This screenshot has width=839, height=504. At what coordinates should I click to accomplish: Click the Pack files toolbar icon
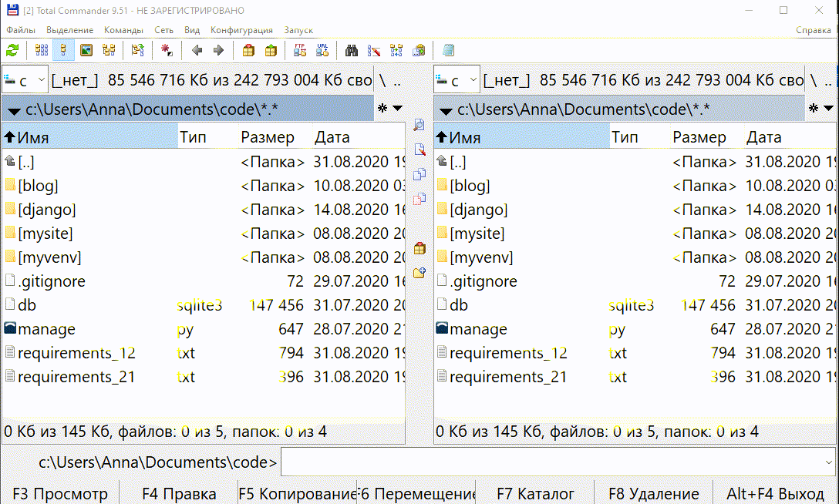pyautogui.click(x=248, y=51)
